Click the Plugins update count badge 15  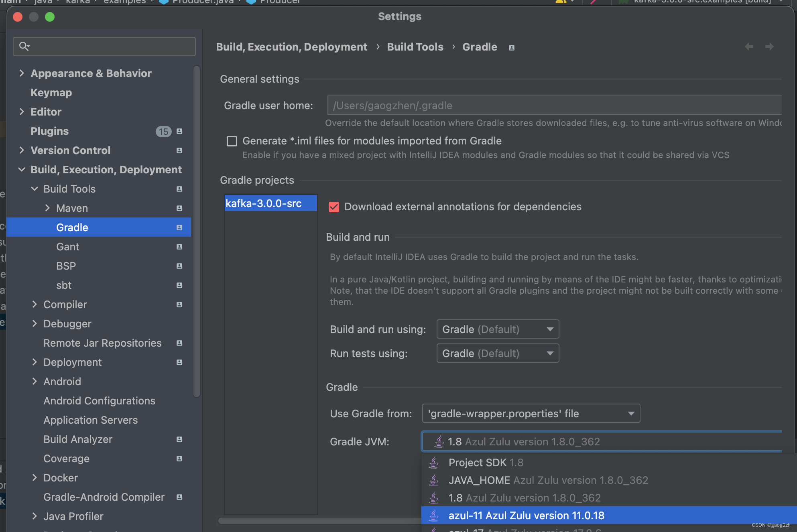click(163, 132)
